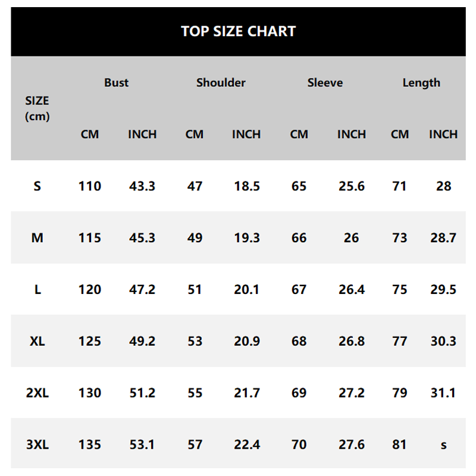The image size is (476, 476).
Task: Select the 2XL size row label
Action: click(37, 393)
